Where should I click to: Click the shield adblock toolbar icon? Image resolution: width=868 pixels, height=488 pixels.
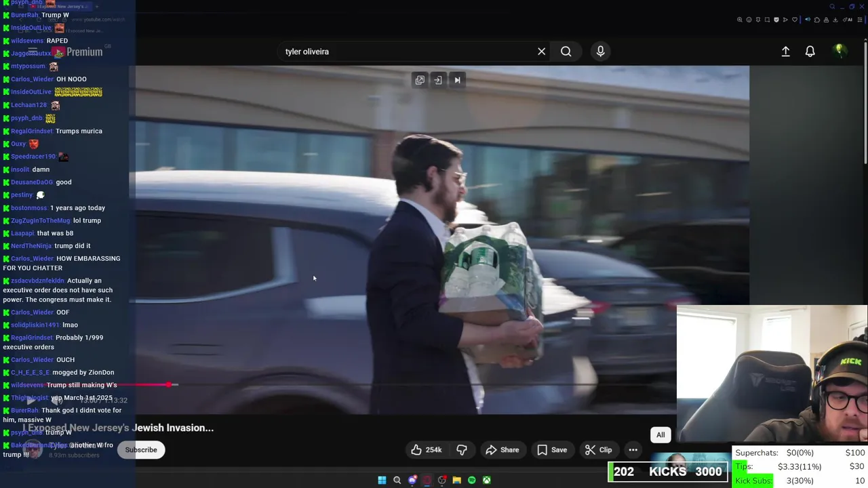pyautogui.click(x=776, y=20)
